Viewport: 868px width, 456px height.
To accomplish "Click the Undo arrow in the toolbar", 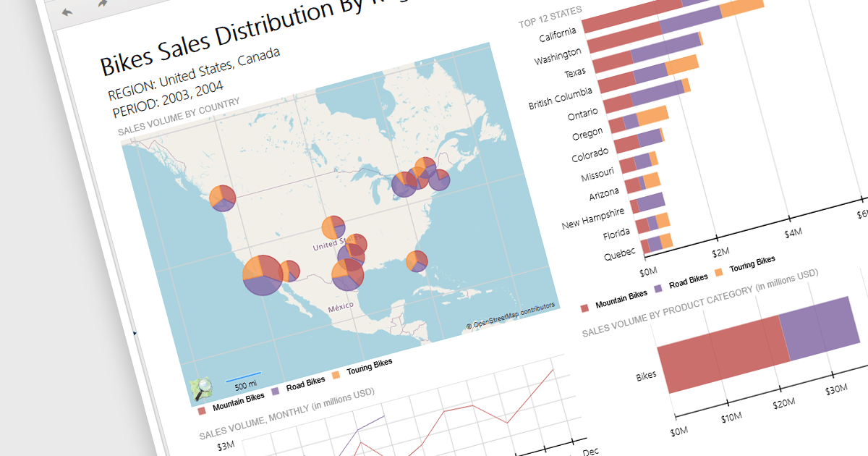I will (67, 12).
